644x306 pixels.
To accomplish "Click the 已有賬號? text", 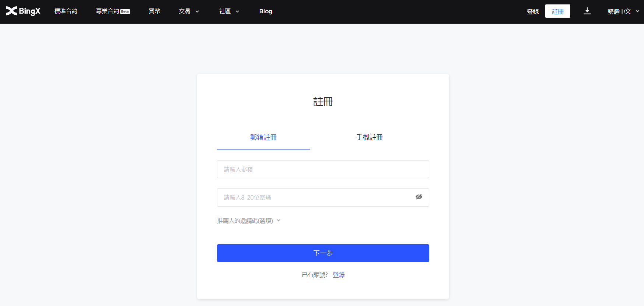I will (315, 275).
